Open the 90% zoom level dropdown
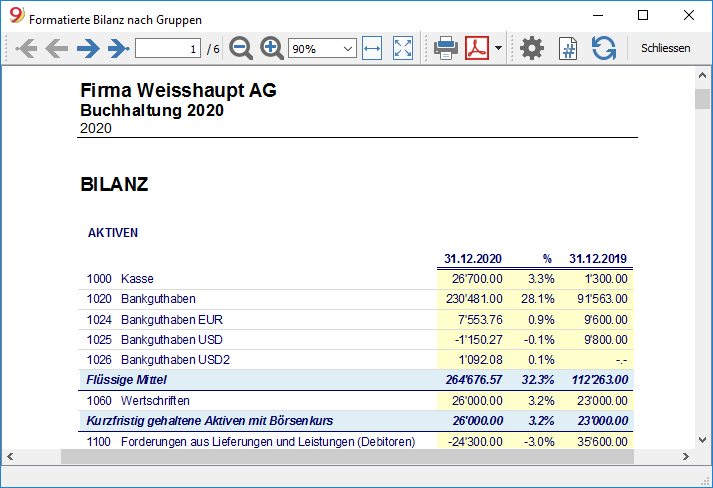This screenshot has width=713, height=488. point(322,48)
